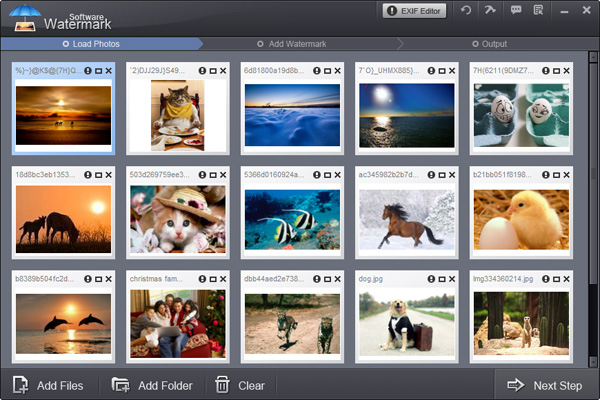Select the cat at dinner table thumbnail
Viewport: 600px width, 400px height.
[x=178, y=115]
